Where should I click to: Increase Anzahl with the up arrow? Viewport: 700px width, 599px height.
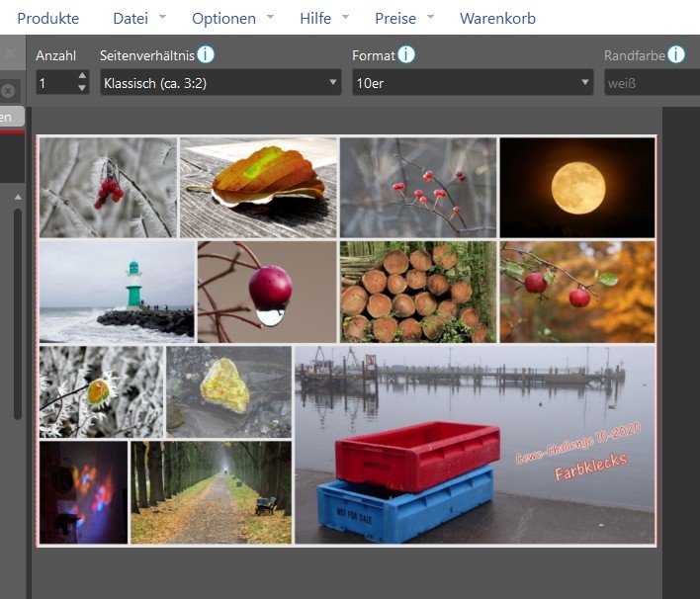[x=82, y=75]
